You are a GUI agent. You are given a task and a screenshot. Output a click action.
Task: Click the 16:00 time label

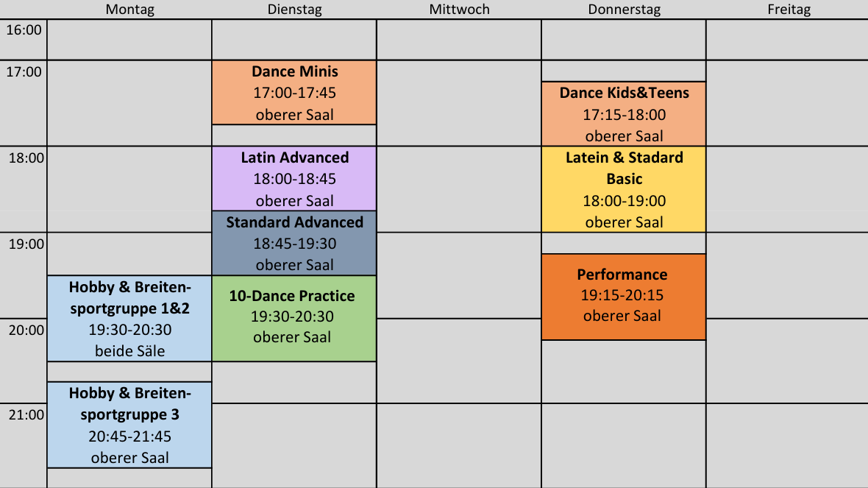[x=24, y=30]
